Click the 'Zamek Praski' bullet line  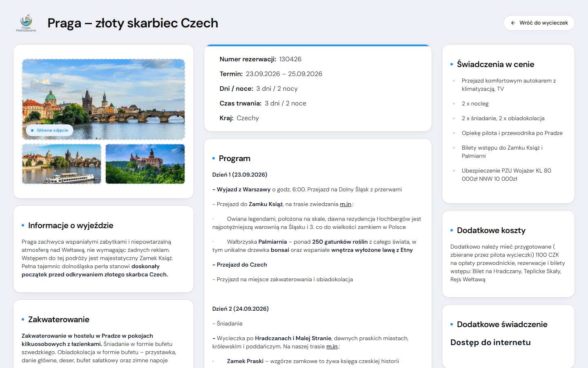305,361
